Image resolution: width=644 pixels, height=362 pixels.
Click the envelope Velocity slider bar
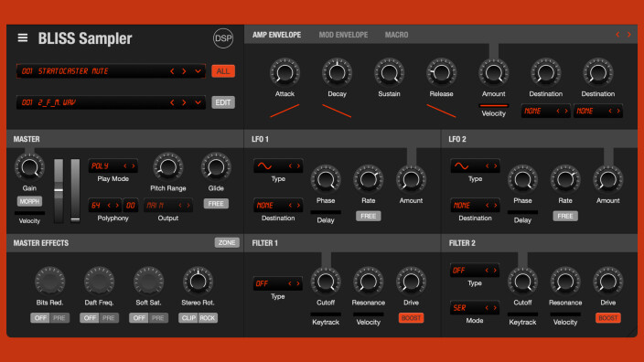(494, 106)
